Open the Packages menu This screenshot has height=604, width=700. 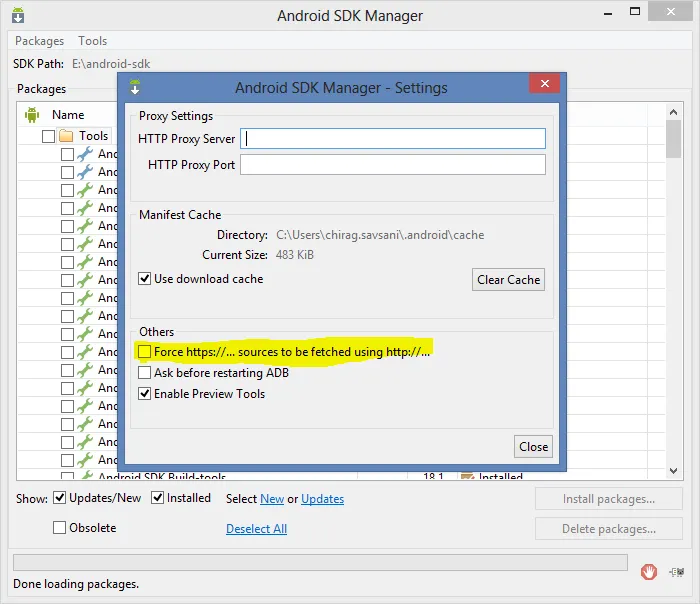pos(39,41)
